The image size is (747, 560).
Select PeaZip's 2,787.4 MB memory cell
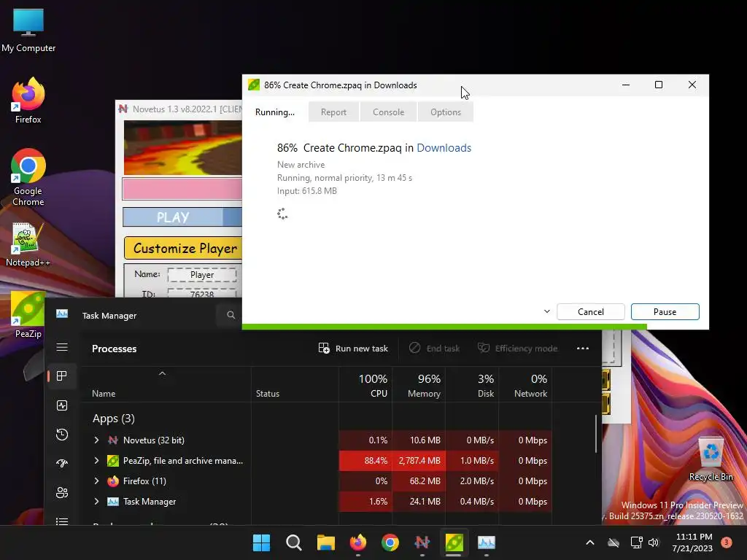(x=419, y=461)
